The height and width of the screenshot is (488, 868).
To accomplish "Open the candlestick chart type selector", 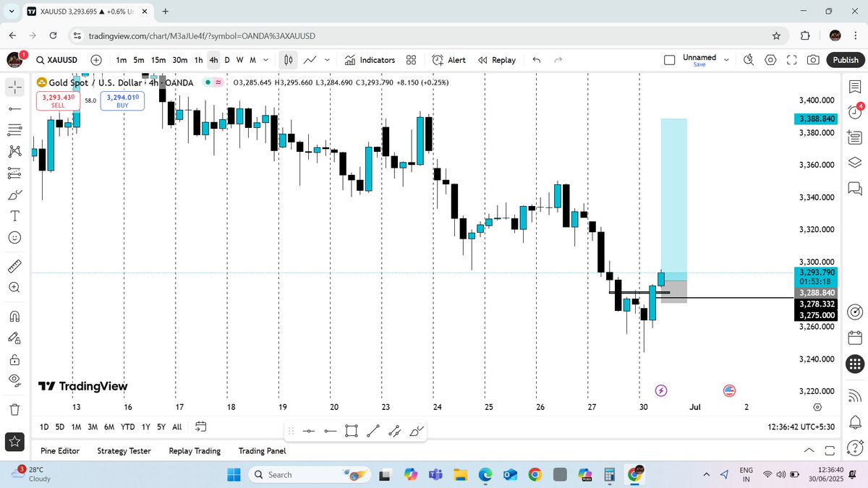I will [288, 60].
